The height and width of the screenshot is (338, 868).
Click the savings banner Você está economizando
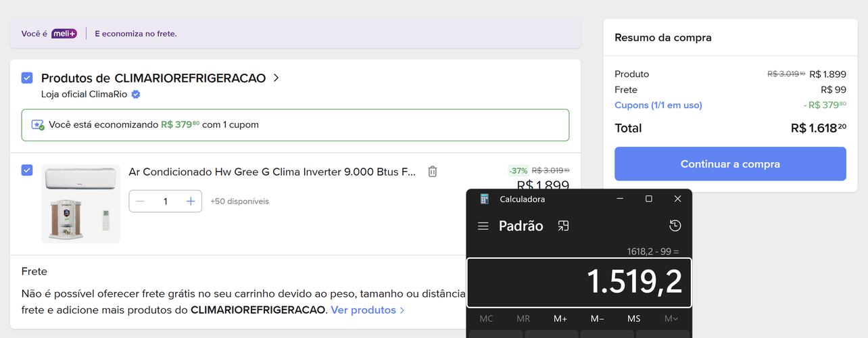295,125
